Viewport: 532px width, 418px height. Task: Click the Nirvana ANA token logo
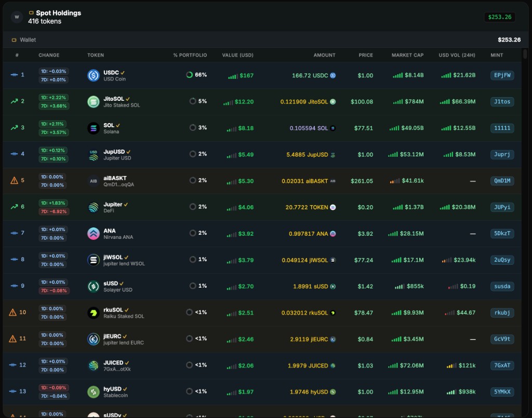point(94,234)
